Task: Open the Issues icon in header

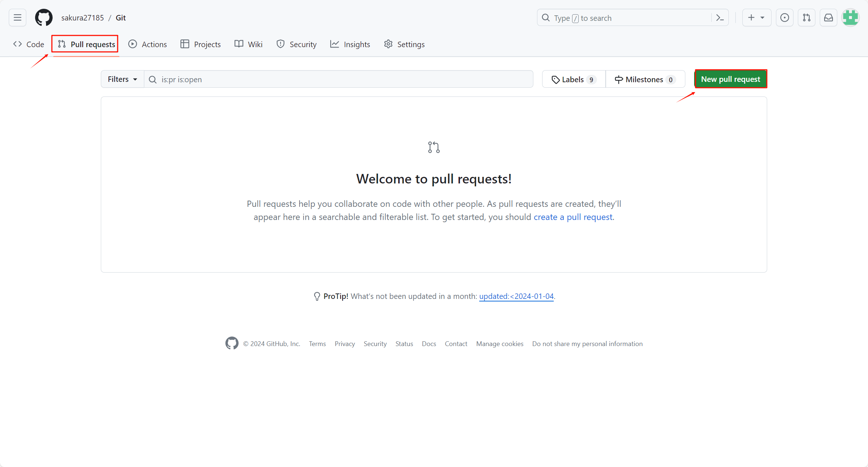Action: click(x=784, y=18)
